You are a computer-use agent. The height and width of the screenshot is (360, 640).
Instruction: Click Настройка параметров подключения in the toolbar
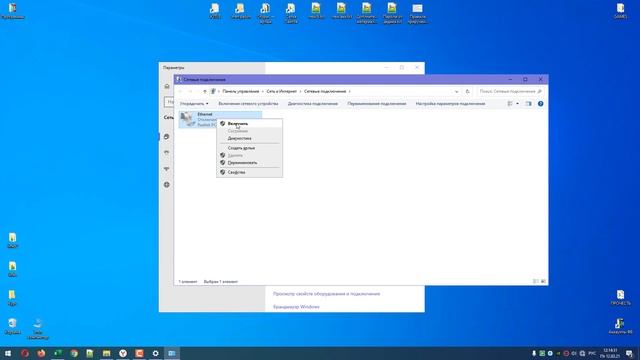click(450, 104)
